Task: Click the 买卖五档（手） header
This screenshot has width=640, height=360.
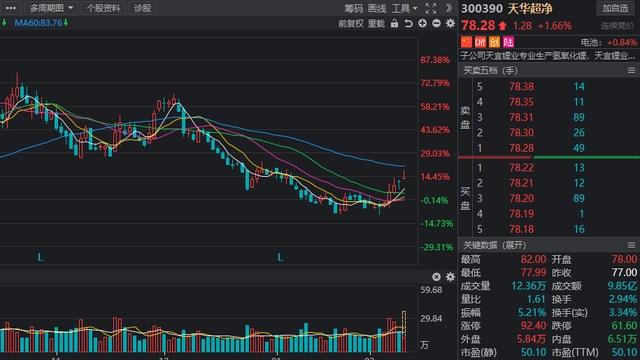Action: point(490,71)
